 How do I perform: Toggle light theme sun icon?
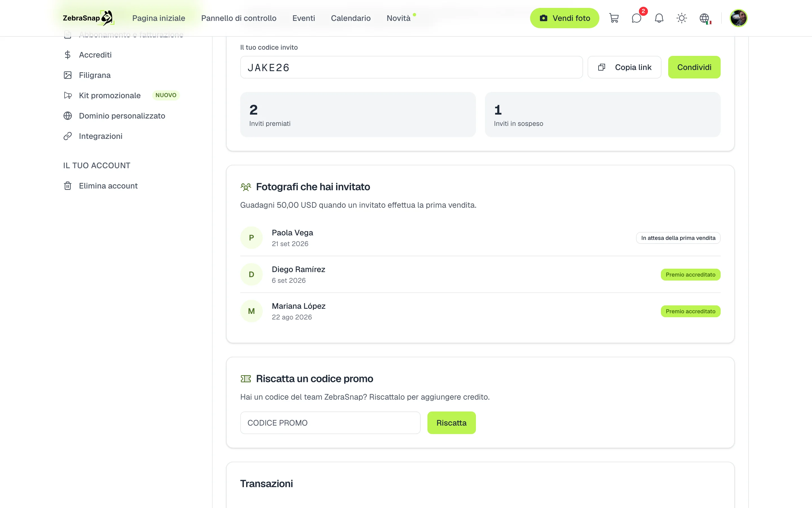[x=681, y=18]
